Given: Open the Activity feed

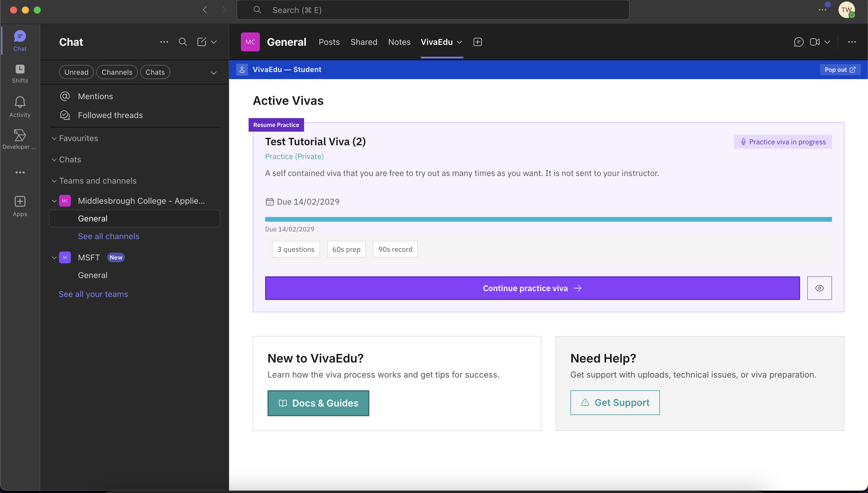Looking at the screenshot, I should coord(20,107).
